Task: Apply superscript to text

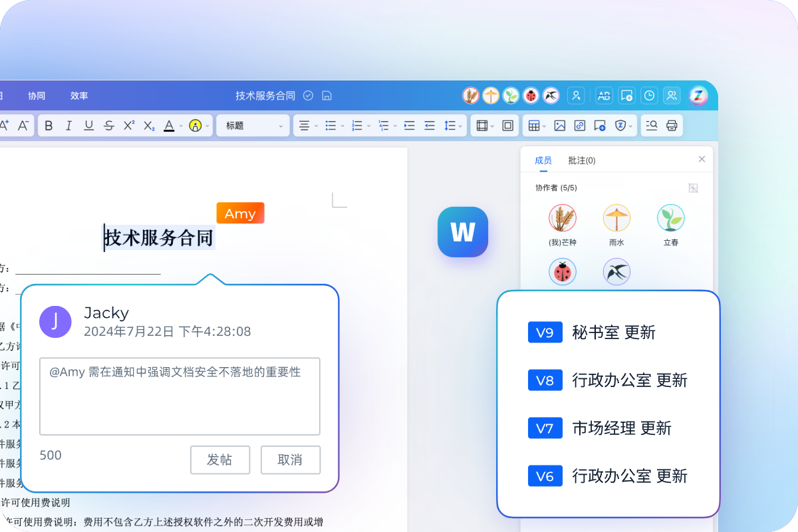Action: point(129,126)
